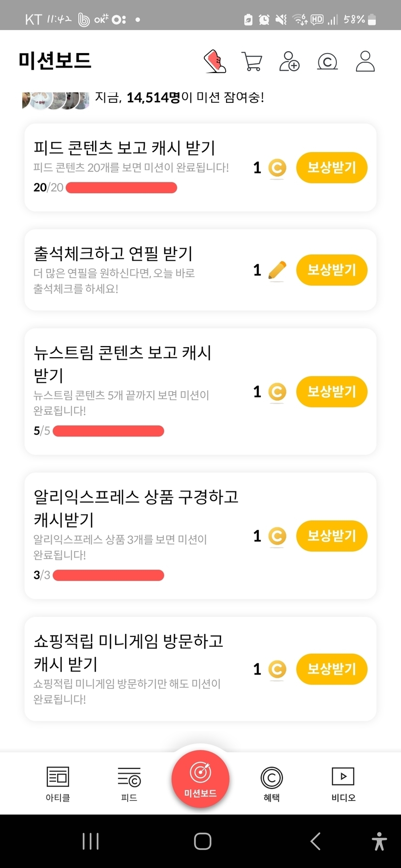The height and width of the screenshot is (868, 401).
Task: Claim reward for 피드 콘텐츠 mission
Action: point(331,168)
